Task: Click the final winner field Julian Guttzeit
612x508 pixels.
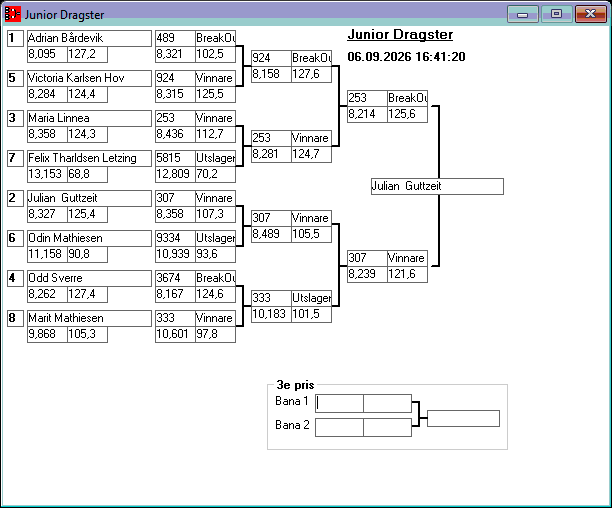Action: tap(437, 187)
